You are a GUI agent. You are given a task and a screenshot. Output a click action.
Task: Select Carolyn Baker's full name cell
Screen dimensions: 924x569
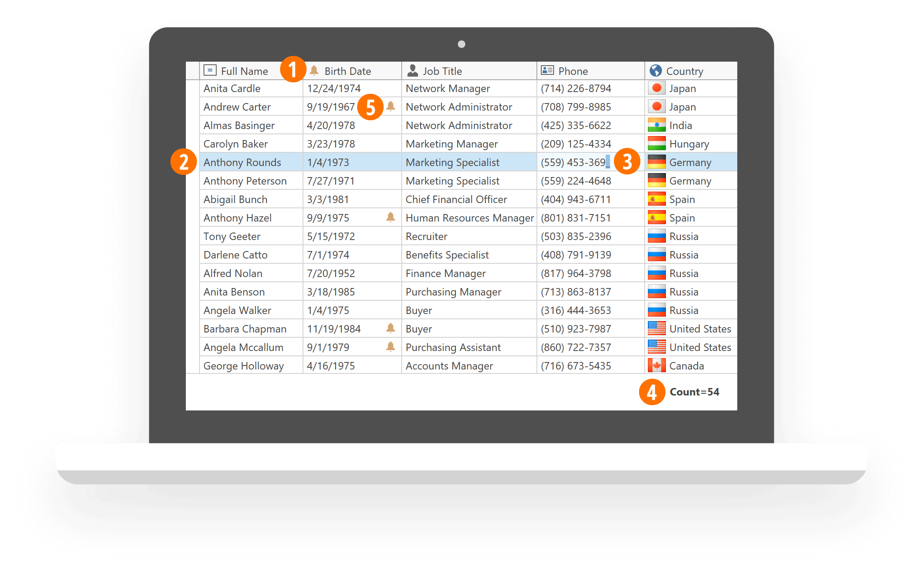tap(236, 144)
